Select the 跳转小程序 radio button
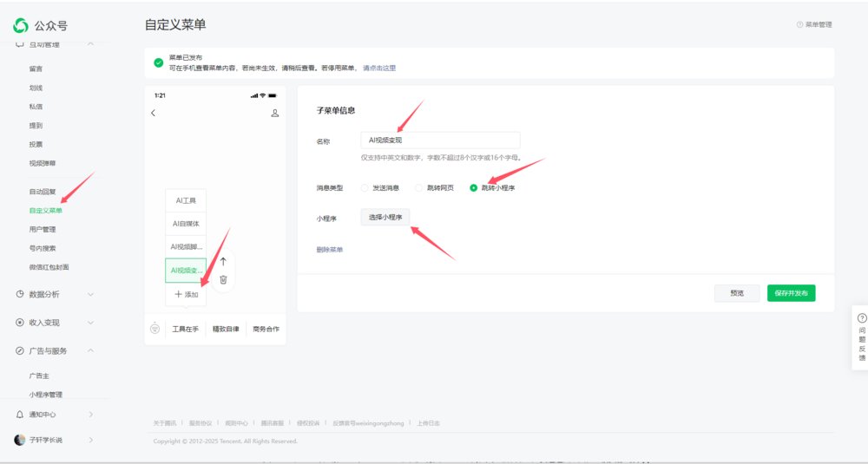The width and height of the screenshot is (868, 464). pyautogui.click(x=474, y=187)
